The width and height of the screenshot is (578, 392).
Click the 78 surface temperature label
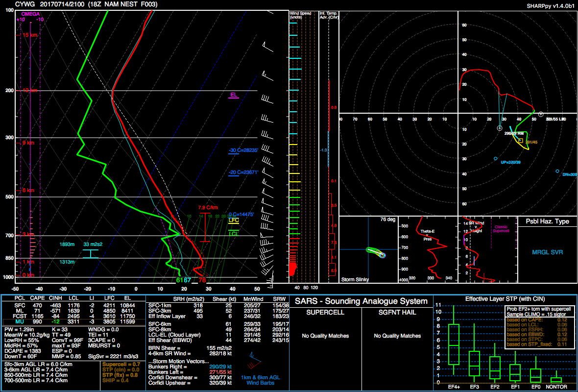tap(202, 280)
